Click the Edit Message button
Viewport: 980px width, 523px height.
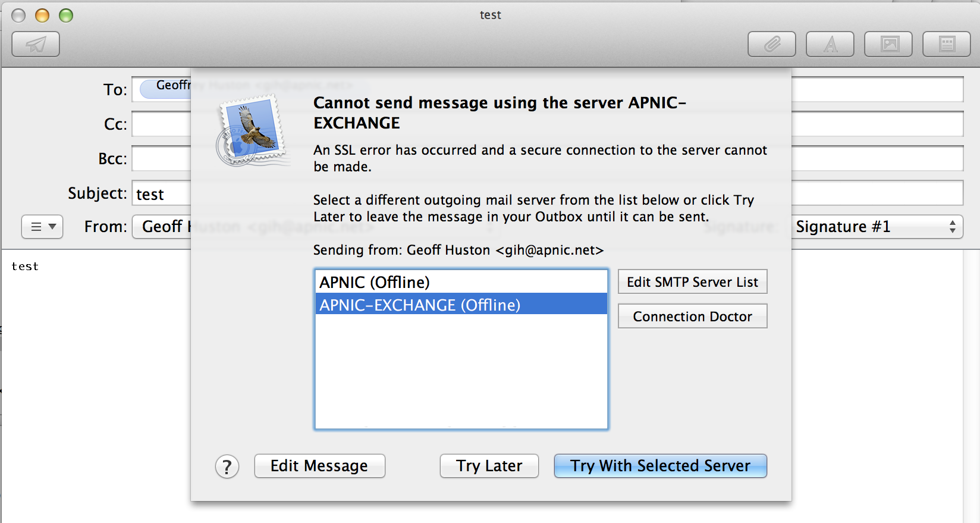[319, 466]
